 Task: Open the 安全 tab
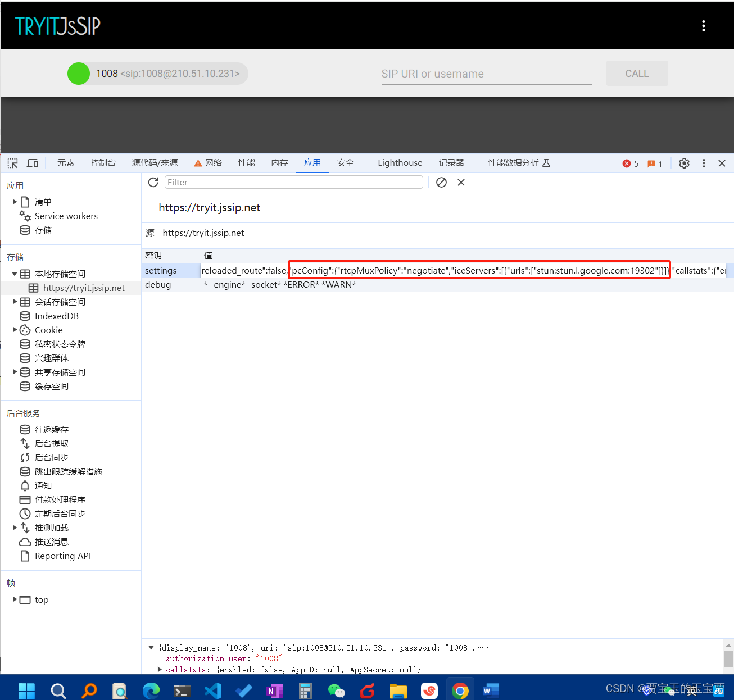346,163
